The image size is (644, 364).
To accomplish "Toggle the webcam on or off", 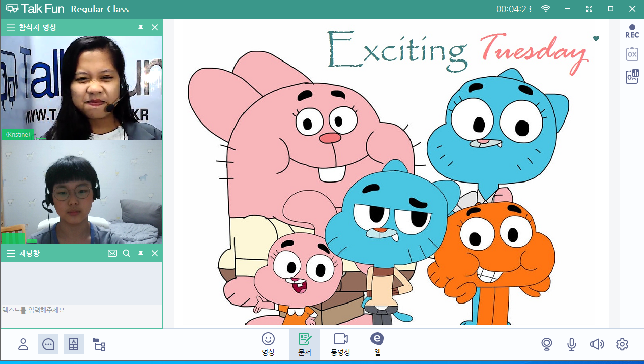I will tap(546, 344).
